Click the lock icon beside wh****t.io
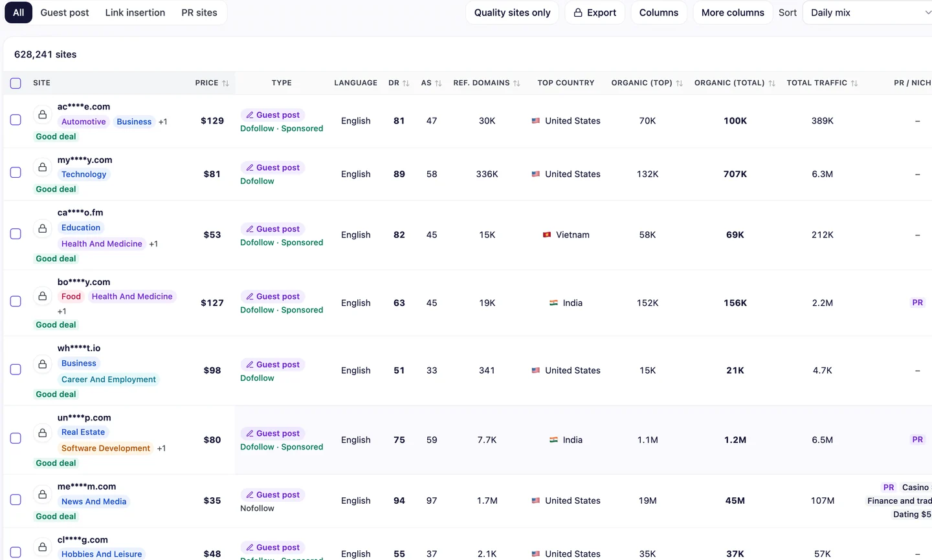 tap(43, 364)
